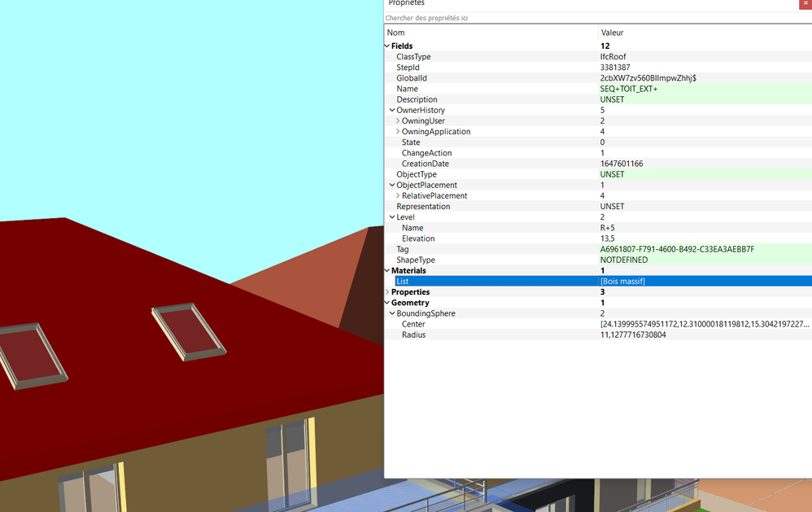
Task: Select the Elevation row
Action: [x=598, y=238]
